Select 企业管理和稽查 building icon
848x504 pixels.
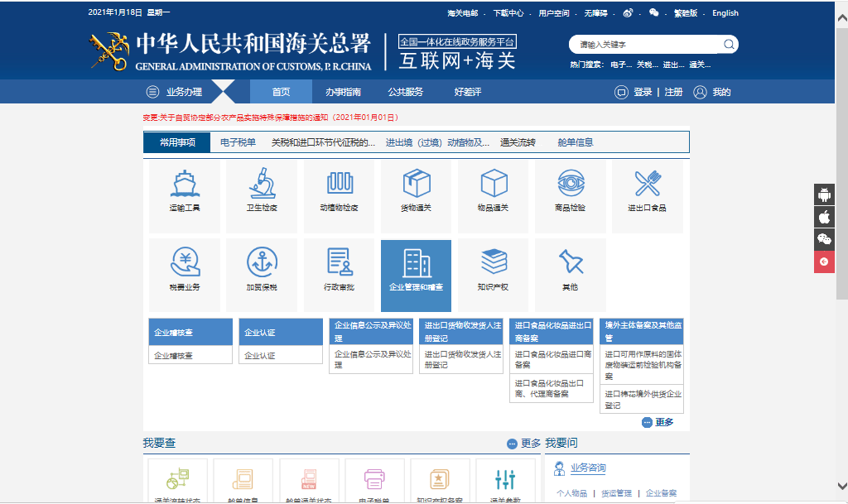click(417, 264)
